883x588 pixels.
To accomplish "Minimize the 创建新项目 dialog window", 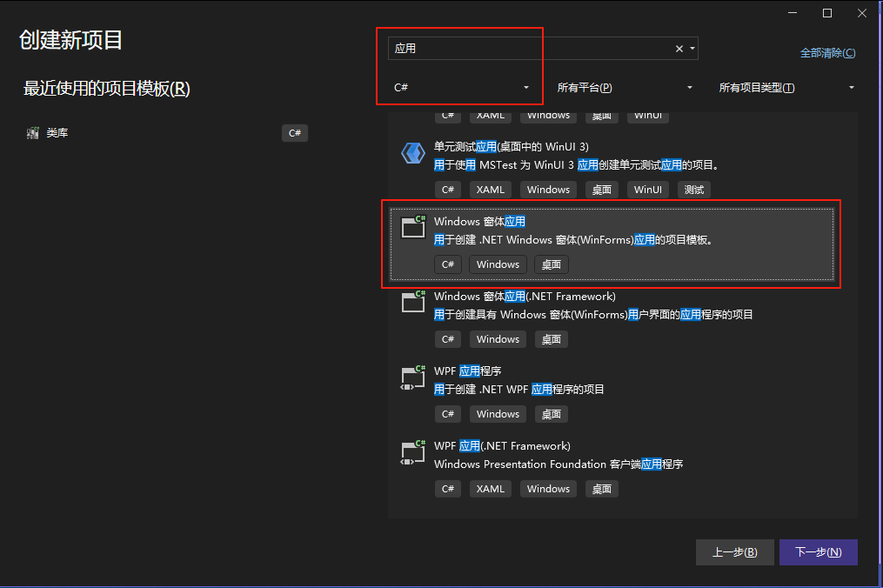I will pos(793,13).
